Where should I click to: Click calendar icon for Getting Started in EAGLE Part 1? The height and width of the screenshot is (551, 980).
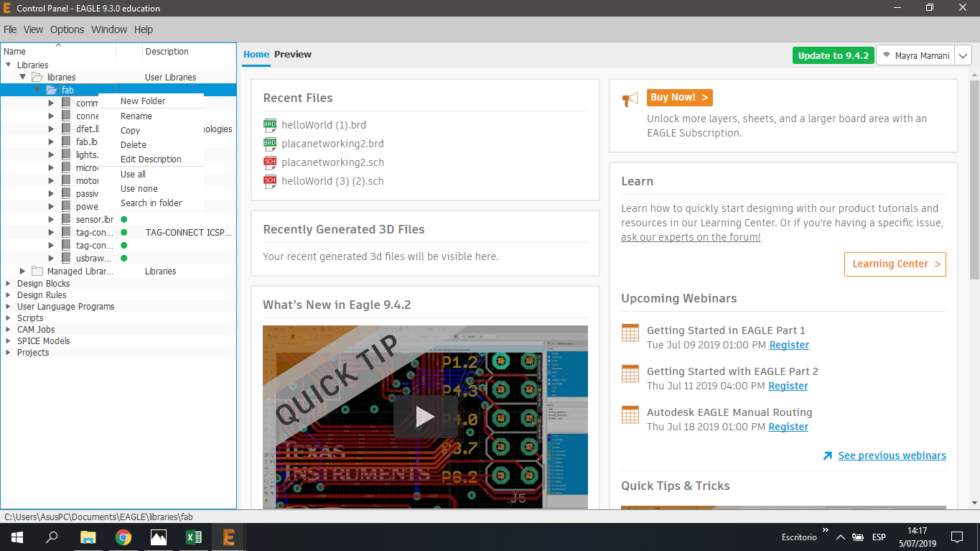630,333
